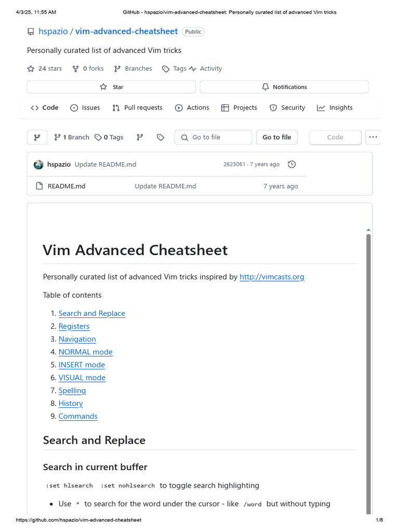Switch to the Issues tab
399x532 pixels.
coord(85,108)
